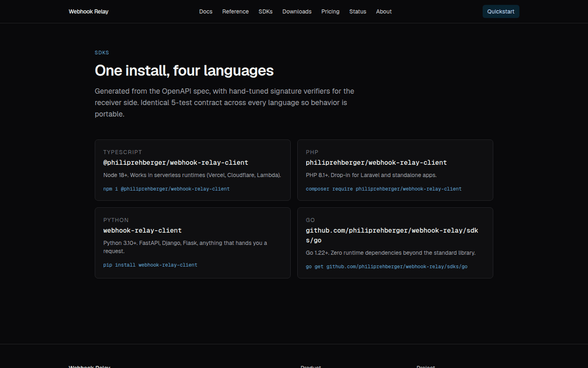Open webhook-relay-client Python package title
This screenshot has width=588, height=368.
click(x=142, y=231)
